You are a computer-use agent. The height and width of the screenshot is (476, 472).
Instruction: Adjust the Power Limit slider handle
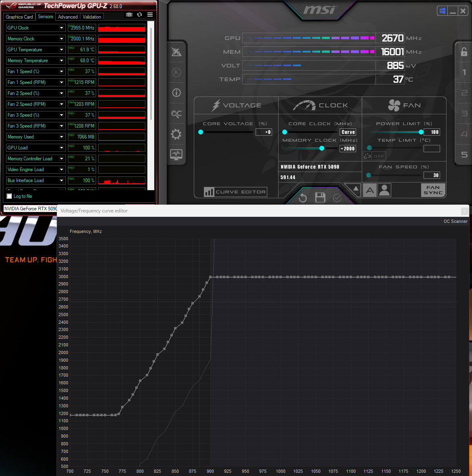(x=421, y=132)
